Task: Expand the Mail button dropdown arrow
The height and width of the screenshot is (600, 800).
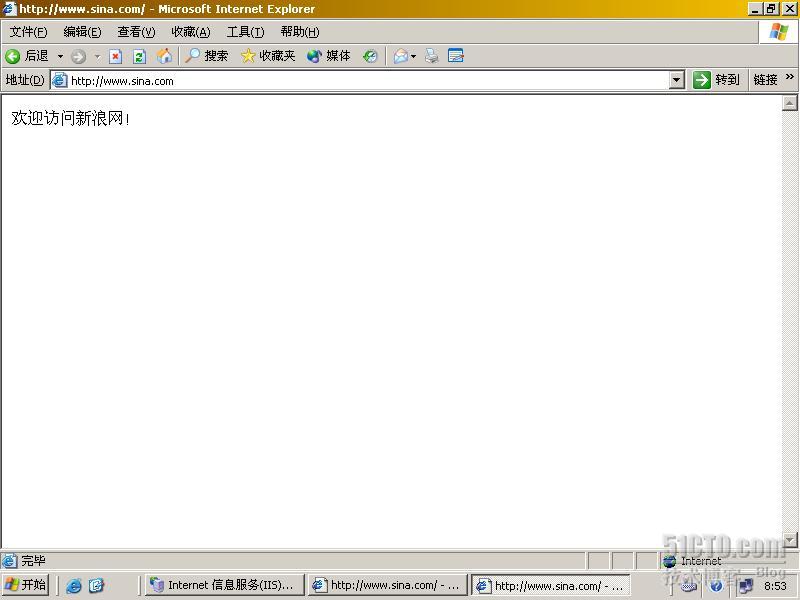Action: 413,56
